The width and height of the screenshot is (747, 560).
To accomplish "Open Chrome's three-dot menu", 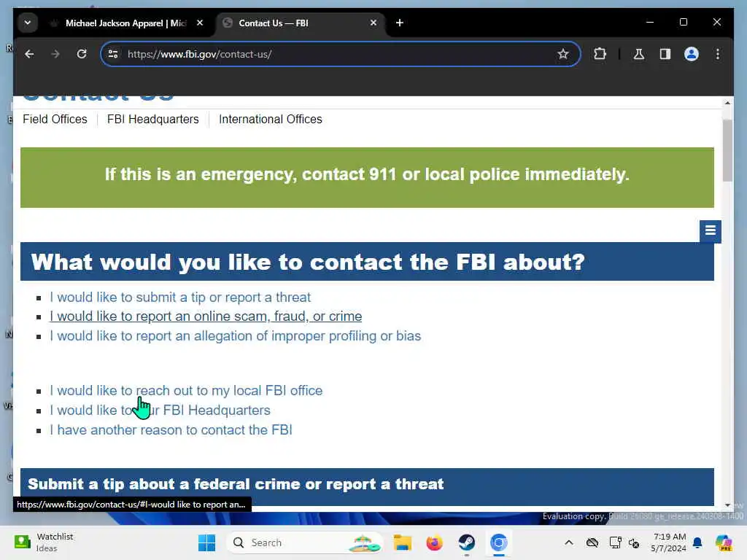I will pyautogui.click(x=718, y=54).
